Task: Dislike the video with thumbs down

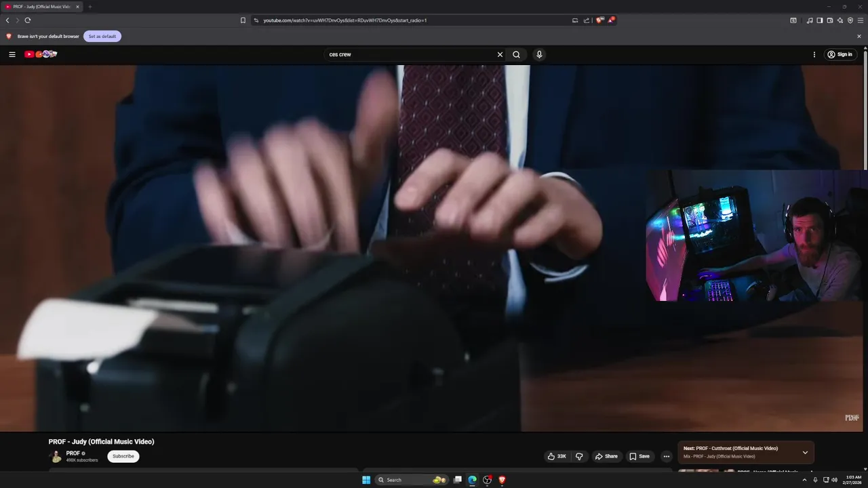Action: click(x=579, y=456)
